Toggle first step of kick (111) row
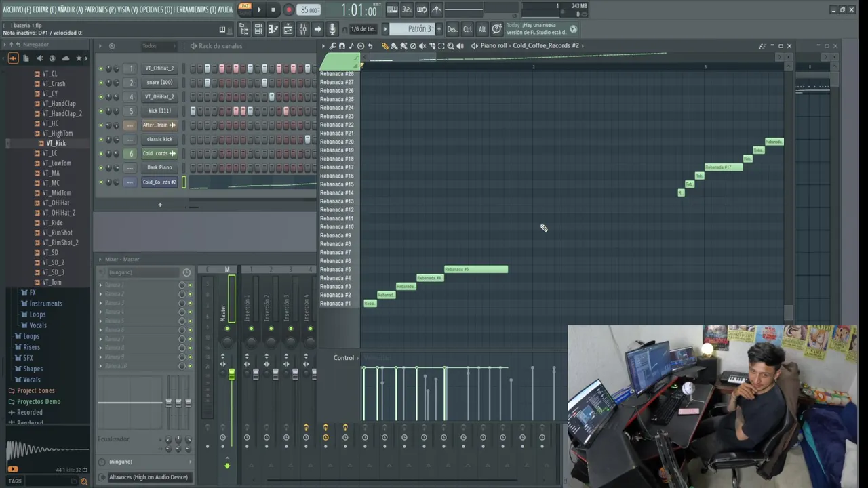The height and width of the screenshot is (488, 868). click(193, 111)
